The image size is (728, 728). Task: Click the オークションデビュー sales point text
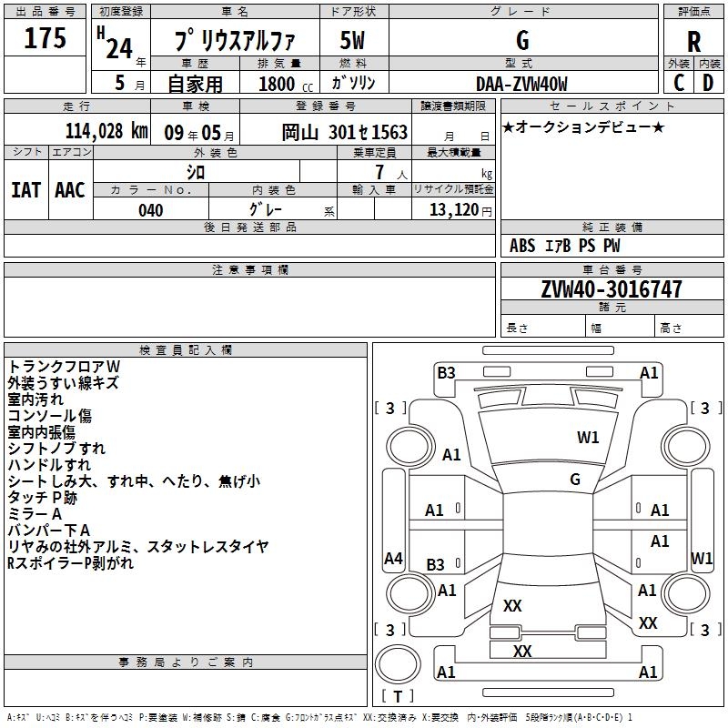pyautogui.click(x=583, y=126)
